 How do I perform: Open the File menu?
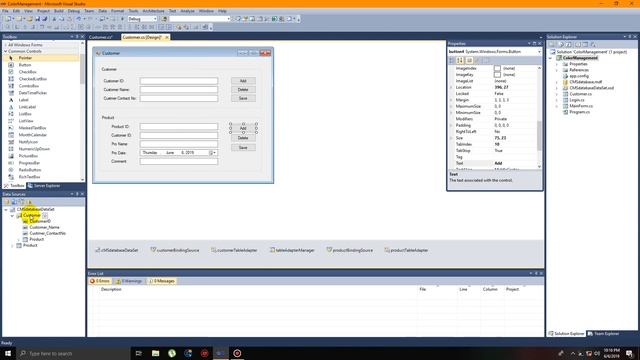tap(5, 11)
